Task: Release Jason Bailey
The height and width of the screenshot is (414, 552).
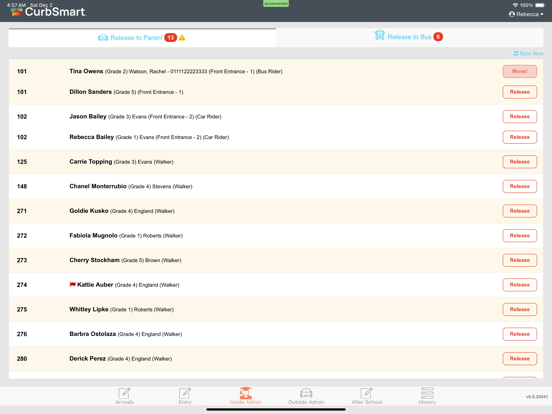Action: coord(520,117)
